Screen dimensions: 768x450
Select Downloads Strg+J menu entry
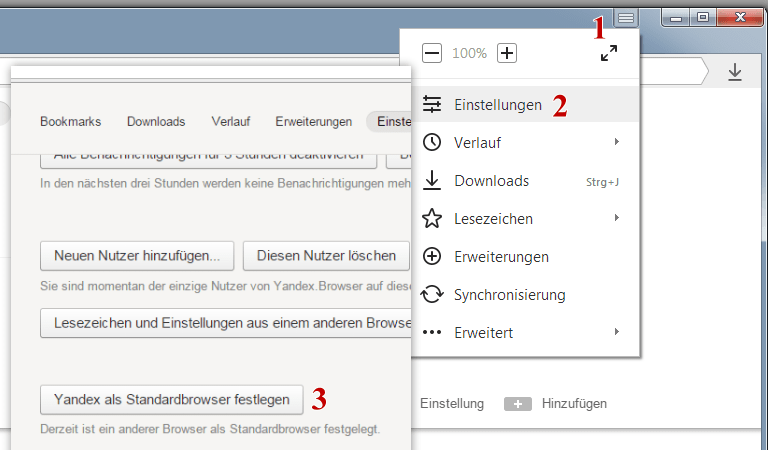click(x=525, y=181)
